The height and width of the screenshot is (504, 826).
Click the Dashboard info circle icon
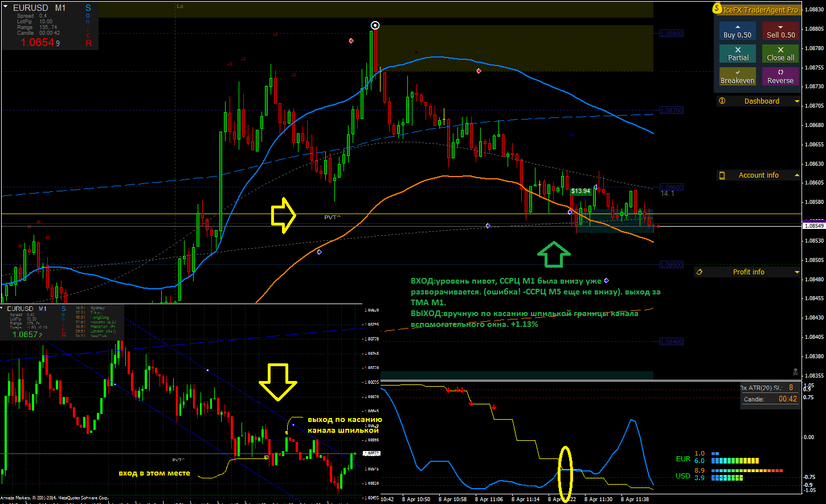tap(722, 101)
